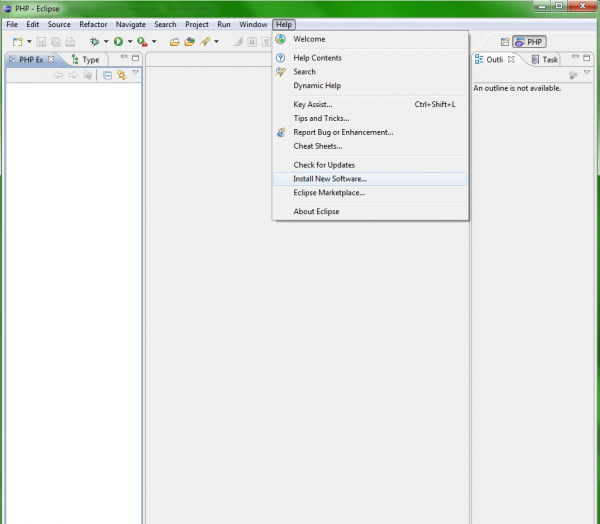Screen dimensions: 600x524
Task: Click the Save All icon in the toolbar
Action: pyautogui.click(x=56, y=42)
